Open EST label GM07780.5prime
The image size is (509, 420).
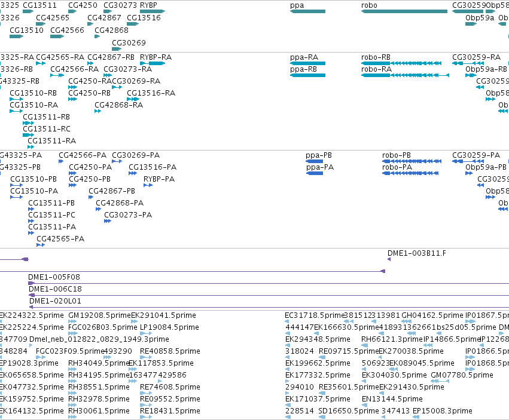click(x=462, y=375)
